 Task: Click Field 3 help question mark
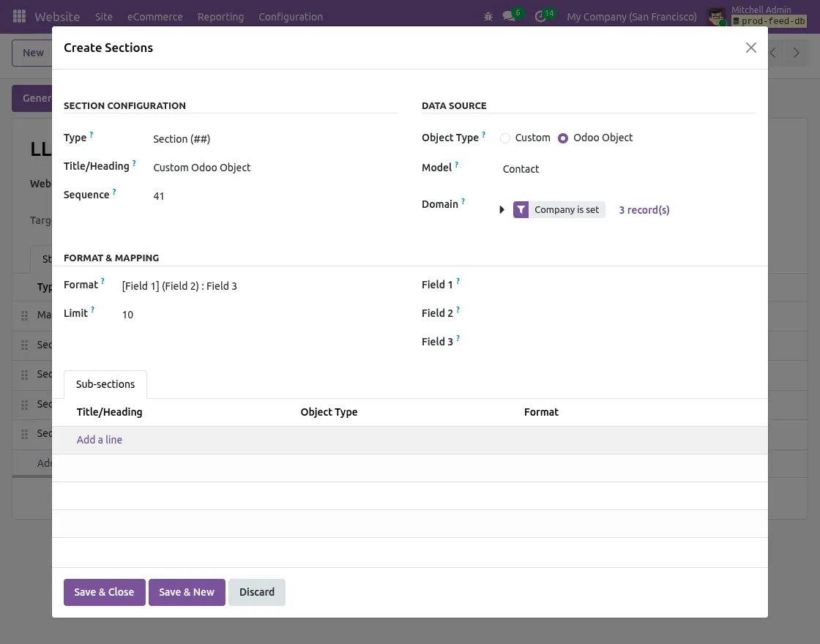tap(458, 339)
